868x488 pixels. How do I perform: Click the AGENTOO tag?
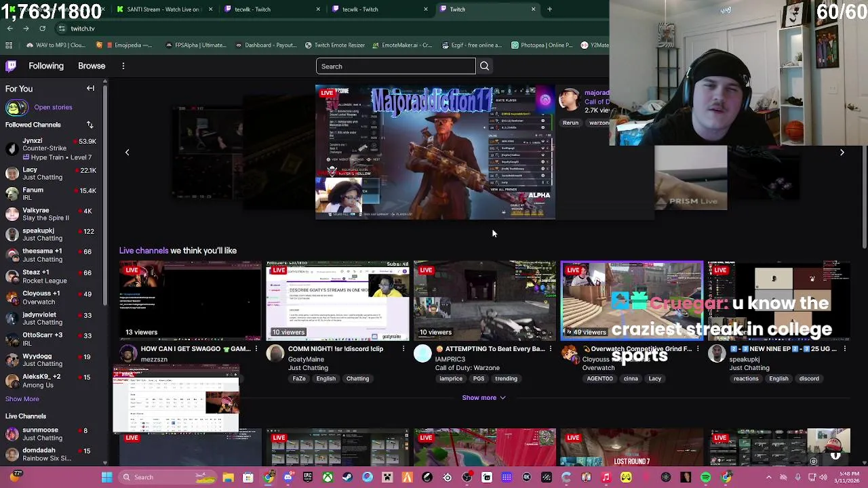599,379
